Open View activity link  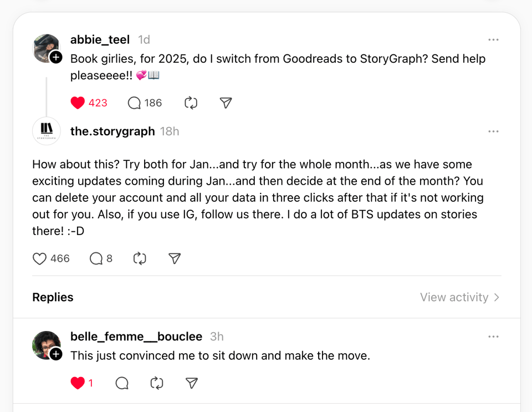pyautogui.click(x=459, y=297)
